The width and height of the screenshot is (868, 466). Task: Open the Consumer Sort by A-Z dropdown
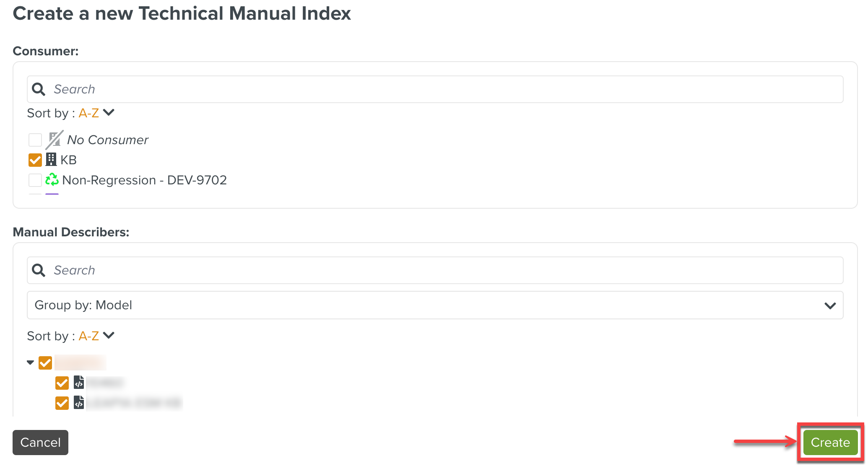[96, 113]
